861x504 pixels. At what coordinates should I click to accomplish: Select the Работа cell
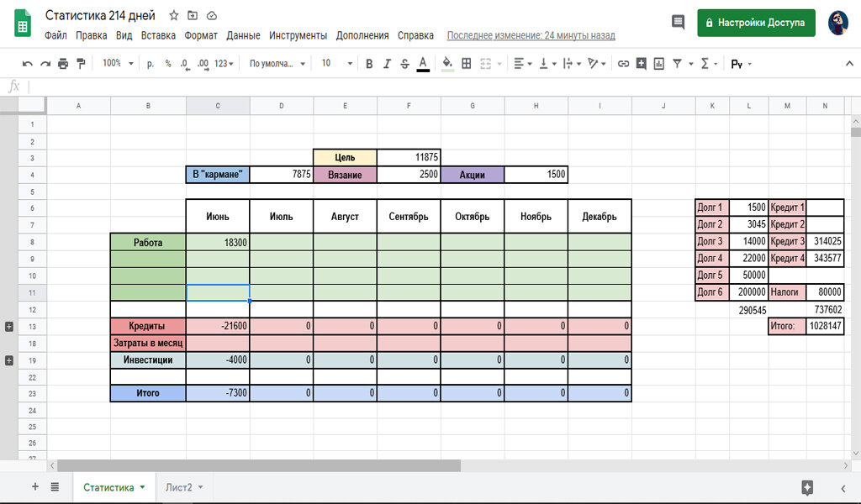tap(148, 242)
